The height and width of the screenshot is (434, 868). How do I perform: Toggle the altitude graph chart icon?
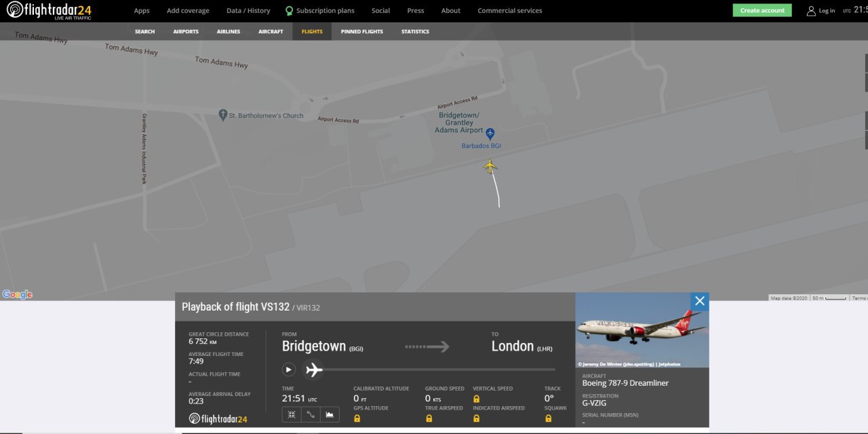pos(330,414)
